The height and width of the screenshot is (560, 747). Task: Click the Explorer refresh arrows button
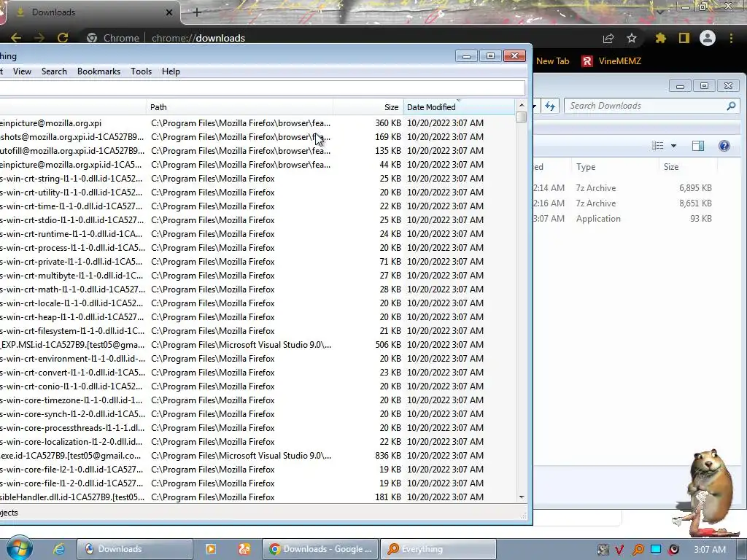[x=550, y=106]
